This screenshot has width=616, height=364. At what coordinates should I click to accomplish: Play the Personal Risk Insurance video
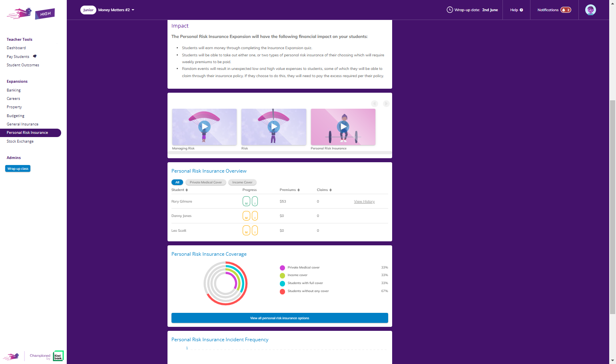point(343,127)
